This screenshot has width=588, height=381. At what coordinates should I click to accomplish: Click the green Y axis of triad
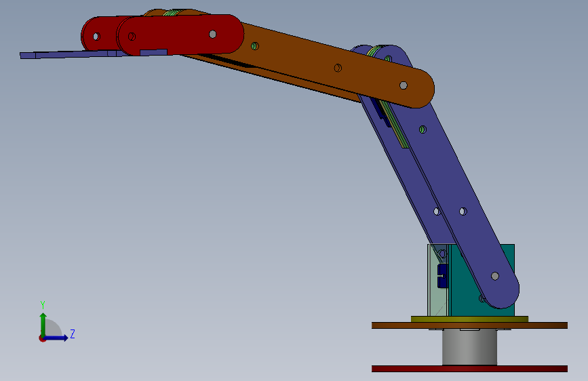[x=43, y=324]
